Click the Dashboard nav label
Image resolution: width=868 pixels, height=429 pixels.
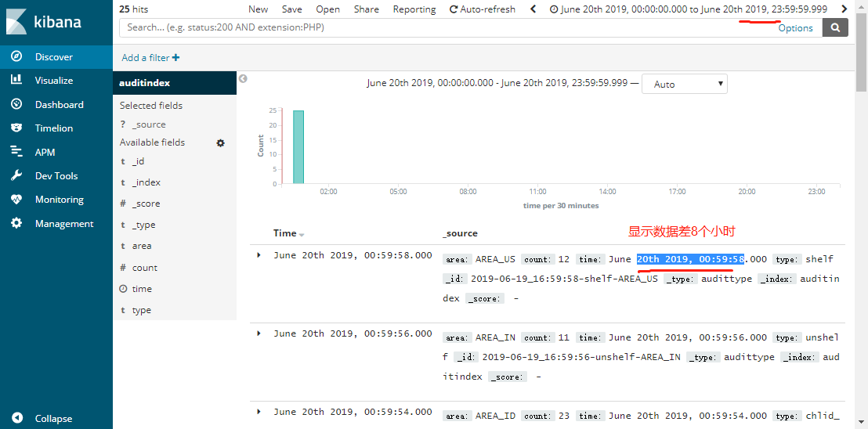point(60,104)
